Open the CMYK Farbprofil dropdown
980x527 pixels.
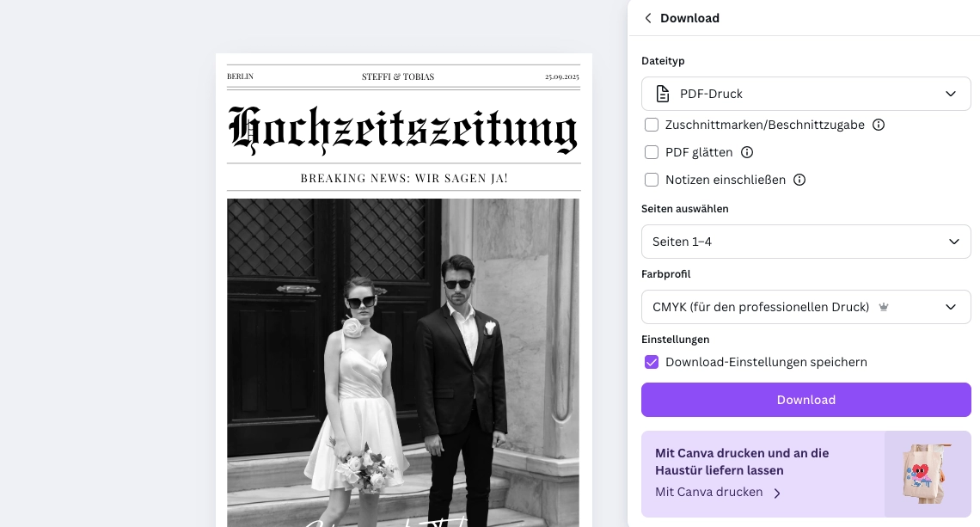(805, 307)
